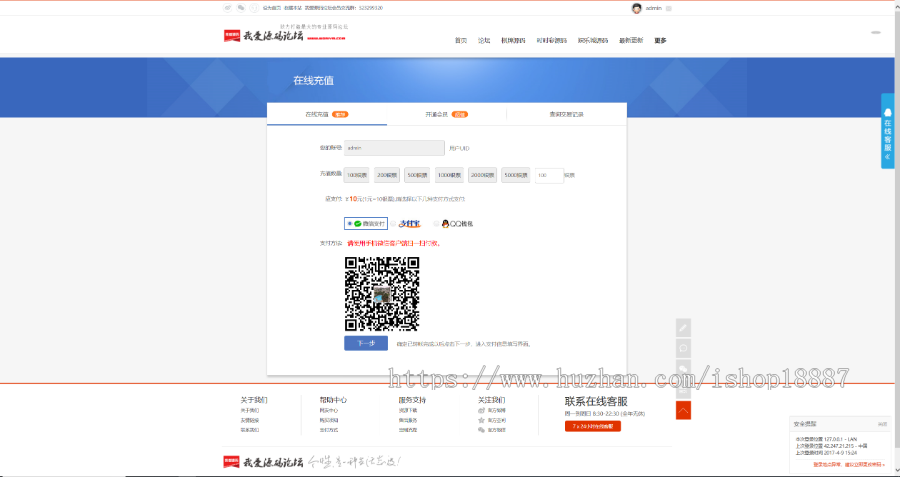Screen dimensions: 900x477
Task: Open the 查询交易记录 tab
Action: pos(567,114)
